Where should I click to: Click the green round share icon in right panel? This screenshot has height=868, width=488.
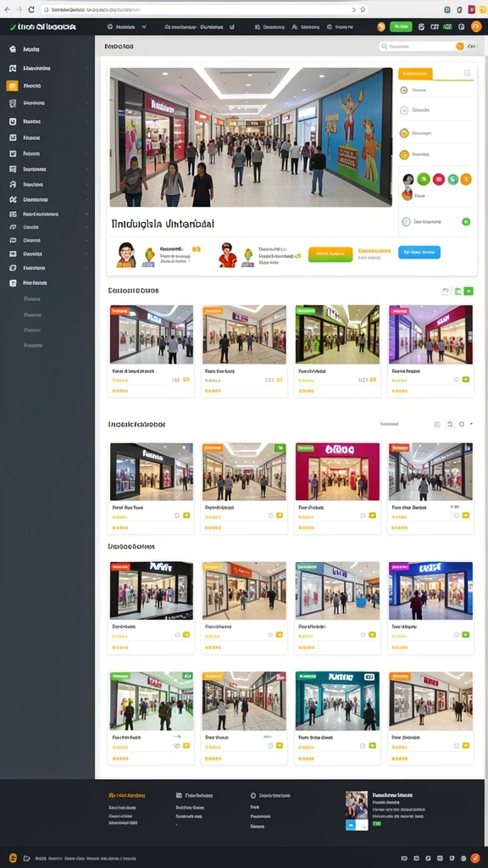[424, 179]
